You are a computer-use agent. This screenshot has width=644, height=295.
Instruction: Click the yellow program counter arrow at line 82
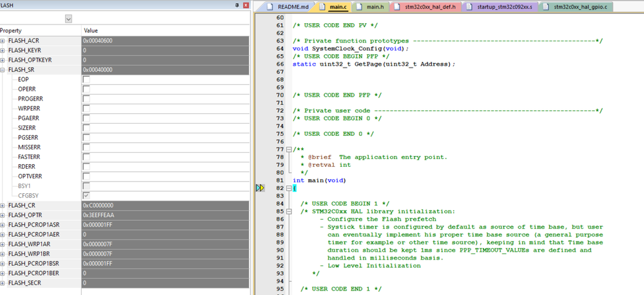click(260, 188)
